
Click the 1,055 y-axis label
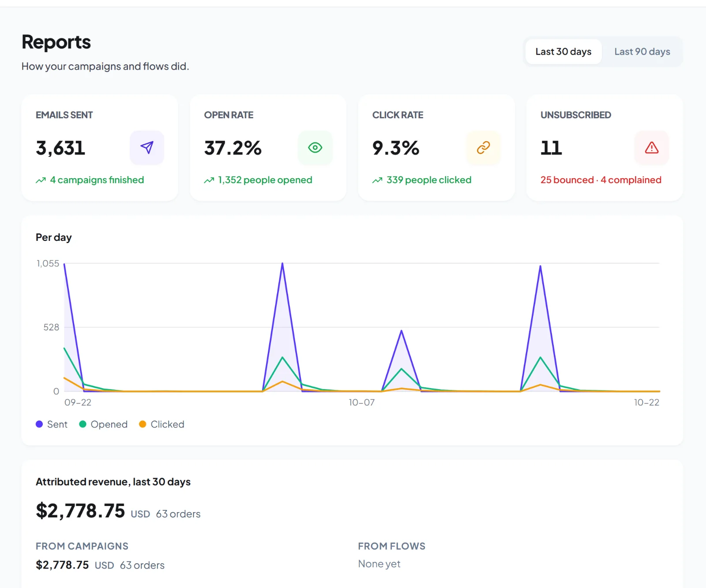click(x=48, y=263)
